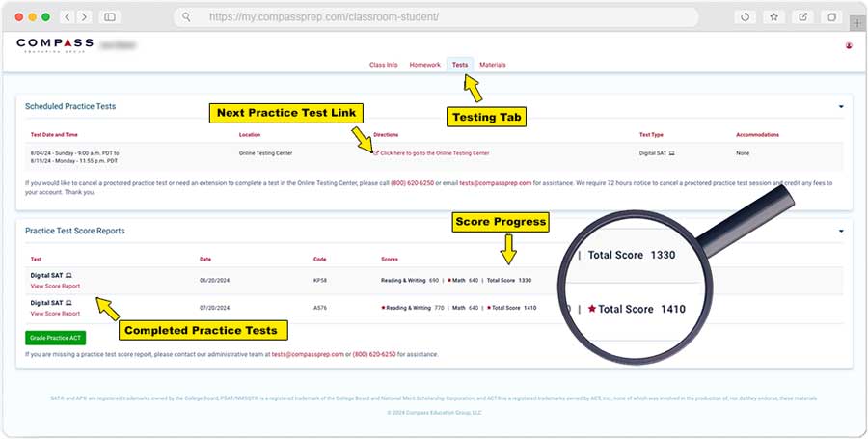Viewport: 868px width, 439px height.
Task: Click the copyright Compass Education Group footer text
Action: [434, 412]
